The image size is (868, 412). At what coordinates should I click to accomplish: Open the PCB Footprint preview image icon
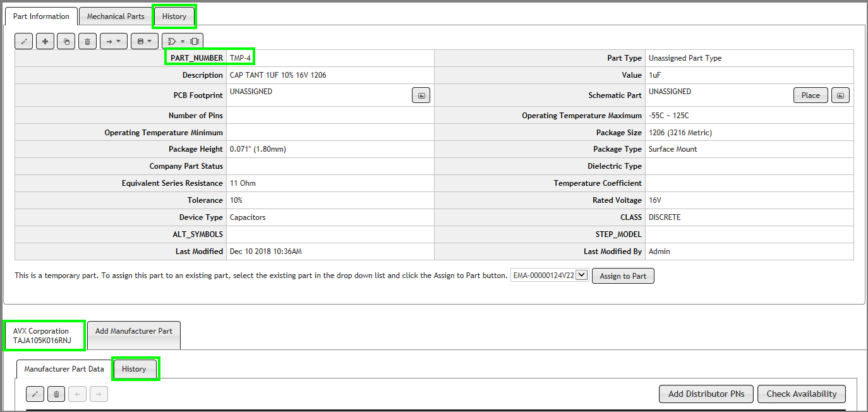click(421, 95)
